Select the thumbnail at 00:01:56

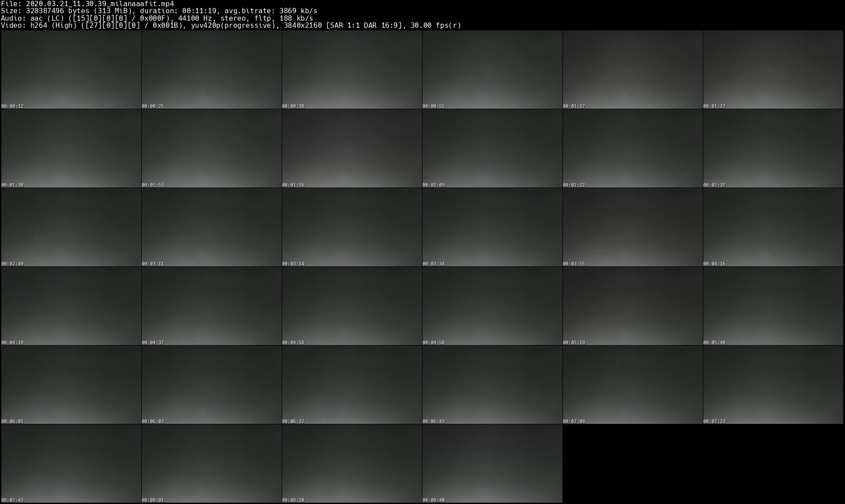pyautogui.click(x=352, y=148)
